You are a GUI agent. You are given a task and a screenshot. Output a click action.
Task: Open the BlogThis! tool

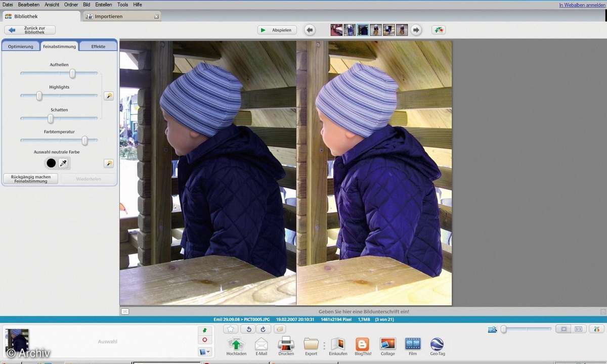[363, 344]
